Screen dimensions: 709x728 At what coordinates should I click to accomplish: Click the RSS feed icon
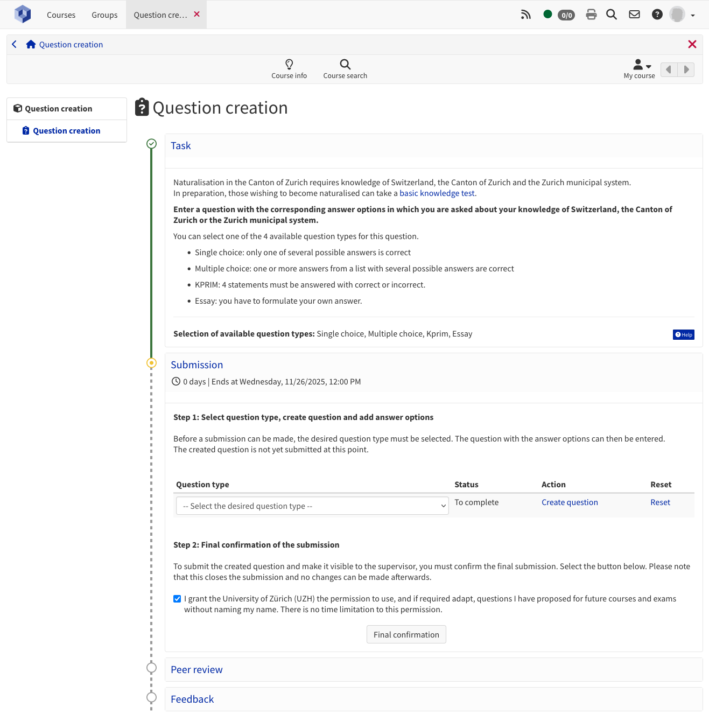click(x=525, y=15)
